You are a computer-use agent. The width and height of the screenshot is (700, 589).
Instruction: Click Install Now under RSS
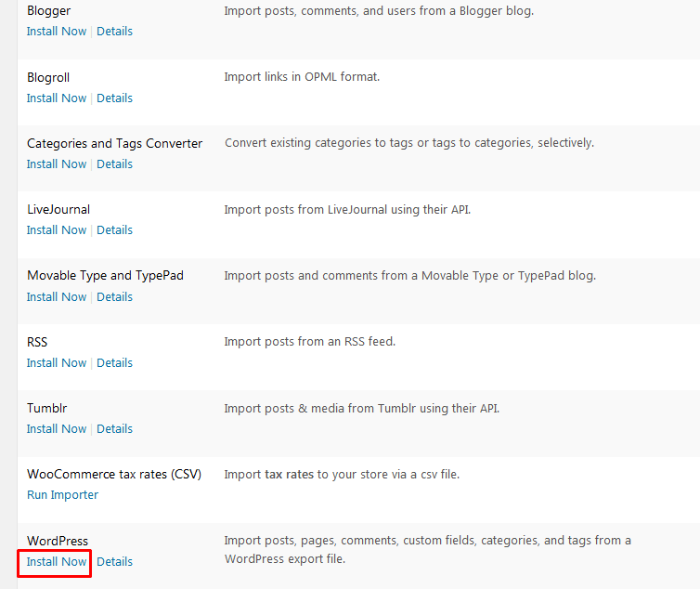click(57, 363)
